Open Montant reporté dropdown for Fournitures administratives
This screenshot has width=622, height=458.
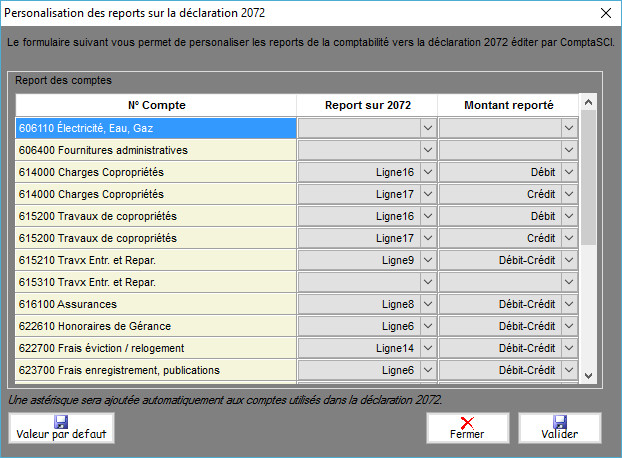click(568, 150)
